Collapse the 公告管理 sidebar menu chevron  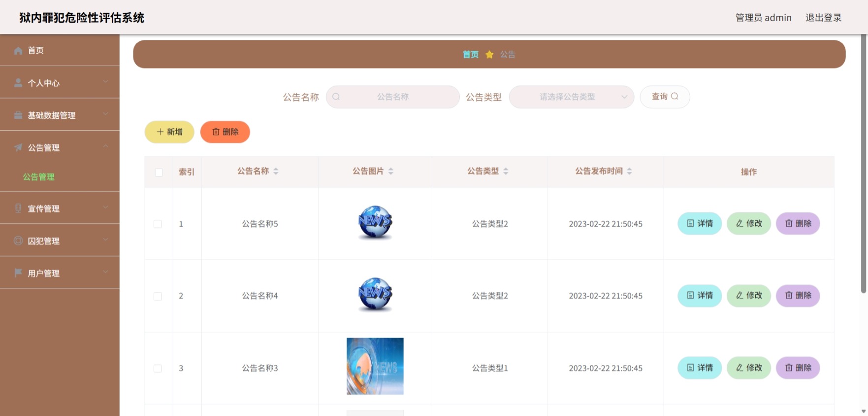105,146
